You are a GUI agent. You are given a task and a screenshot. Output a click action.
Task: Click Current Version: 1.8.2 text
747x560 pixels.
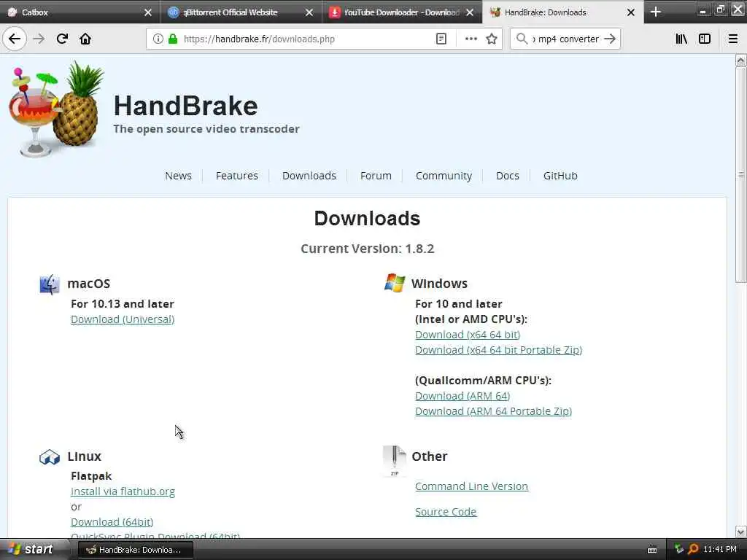click(x=368, y=249)
